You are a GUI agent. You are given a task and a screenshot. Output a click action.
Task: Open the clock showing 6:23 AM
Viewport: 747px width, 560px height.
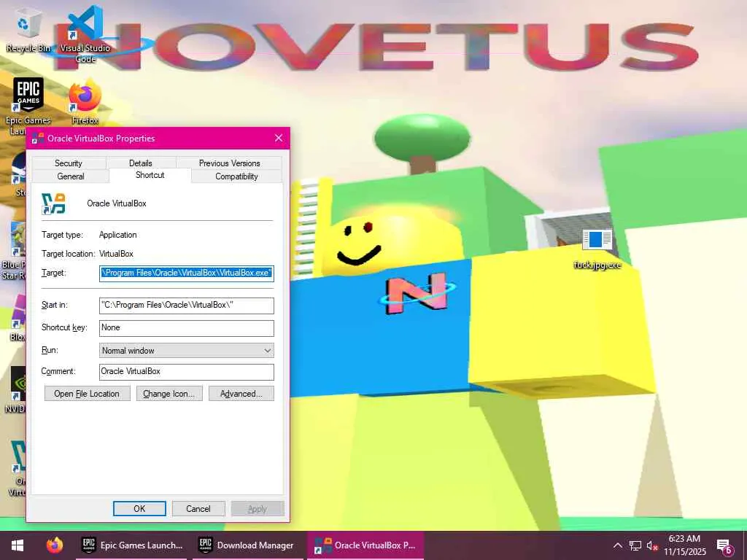click(684, 545)
